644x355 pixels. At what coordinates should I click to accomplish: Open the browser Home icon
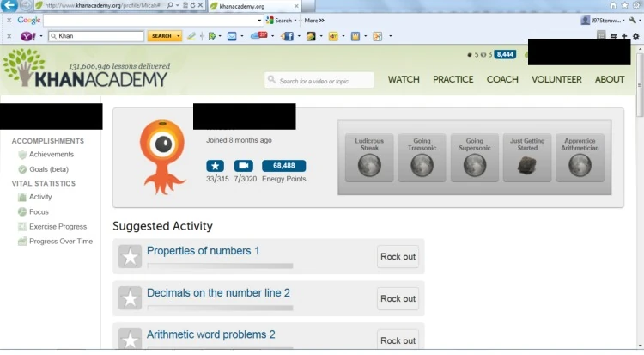[613, 5]
